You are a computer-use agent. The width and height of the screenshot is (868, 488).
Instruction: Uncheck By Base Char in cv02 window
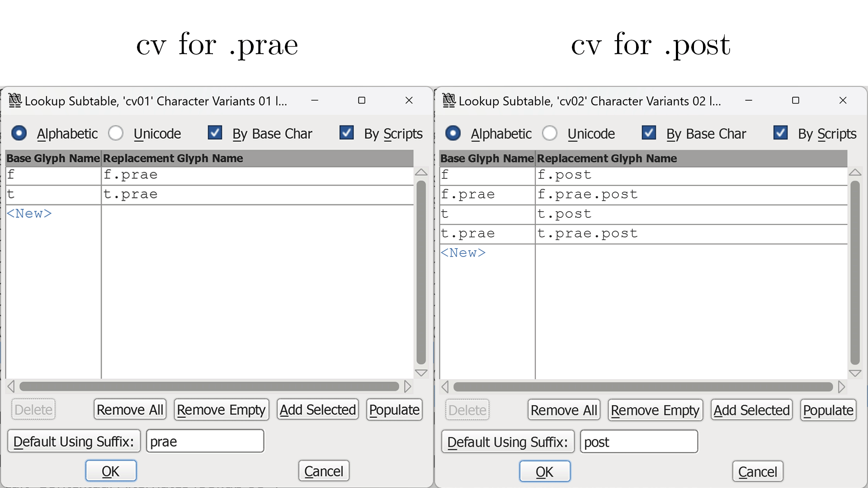tap(649, 133)
